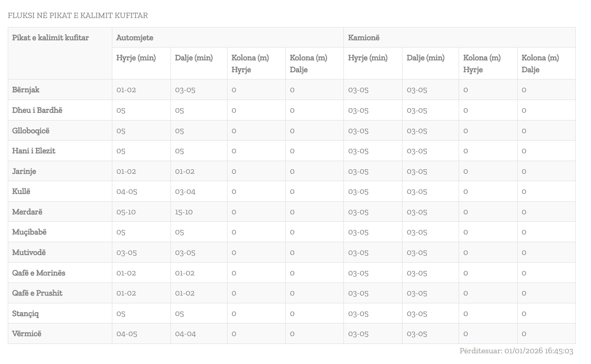Click the "Automjete" group header
Viewport: 591px width, 364px height.
(135, 38)
